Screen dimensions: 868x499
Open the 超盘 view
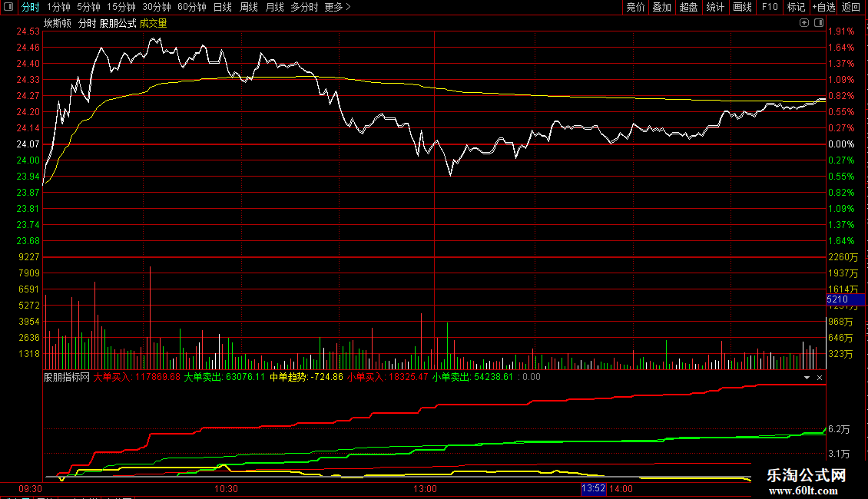(x=689, y=7)
